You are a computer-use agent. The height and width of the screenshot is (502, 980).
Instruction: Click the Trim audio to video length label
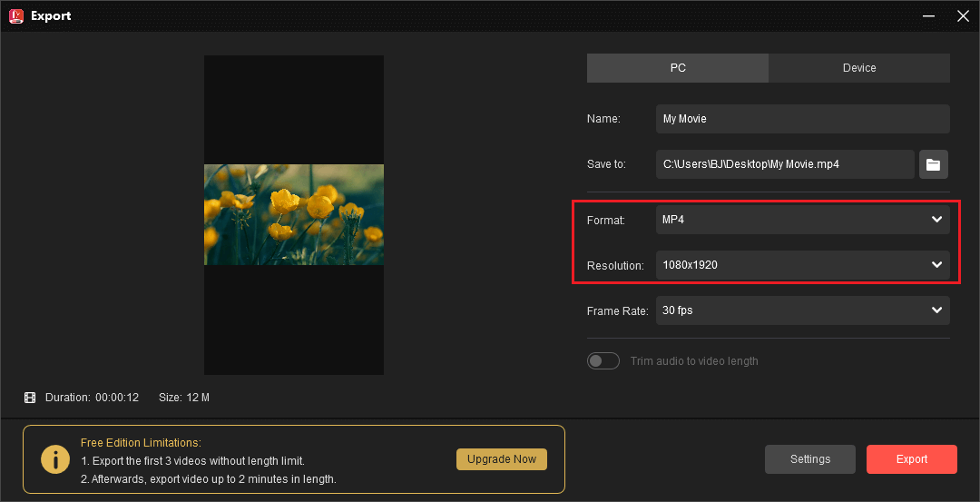point(694,361)
